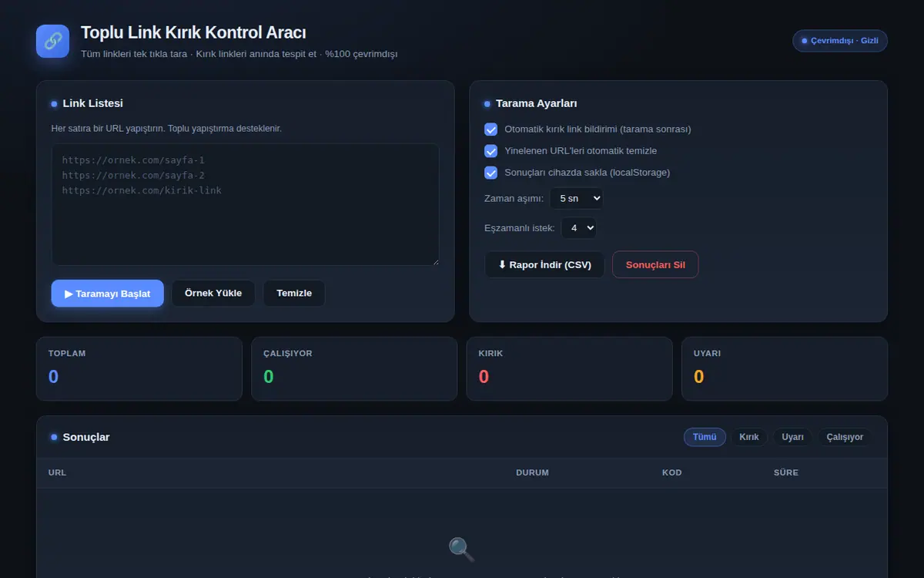This screenshot has width=924, height=578.
Task: Click the Link Listesi panel heading
Action: pos(92,103)
